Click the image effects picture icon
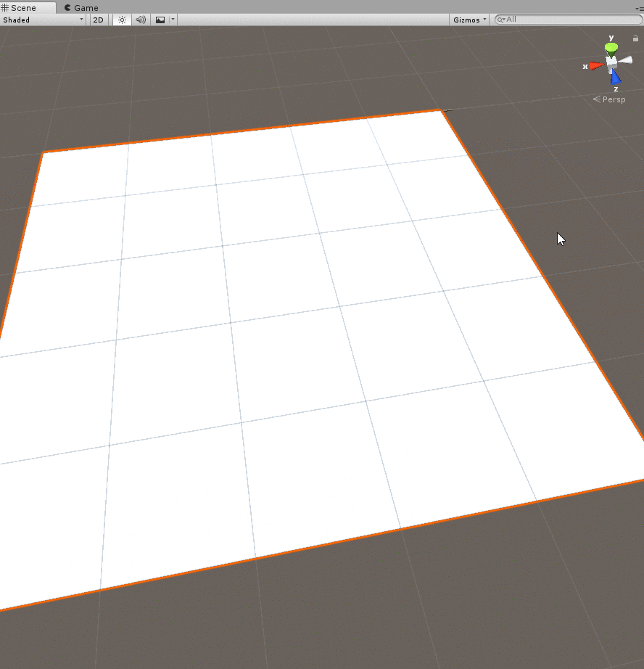This screenshot has width=644, height=669. pyautogui.click(x=160, y=20)
